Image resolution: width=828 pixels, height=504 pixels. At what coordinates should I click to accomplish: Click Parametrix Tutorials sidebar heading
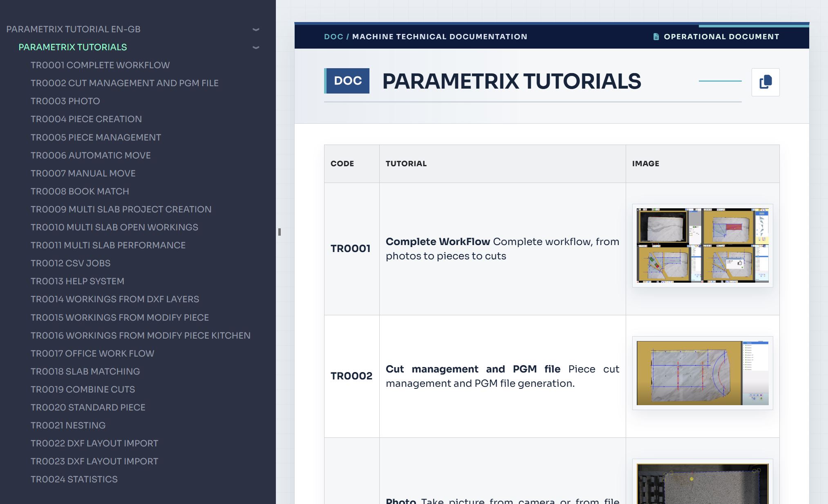73,47
